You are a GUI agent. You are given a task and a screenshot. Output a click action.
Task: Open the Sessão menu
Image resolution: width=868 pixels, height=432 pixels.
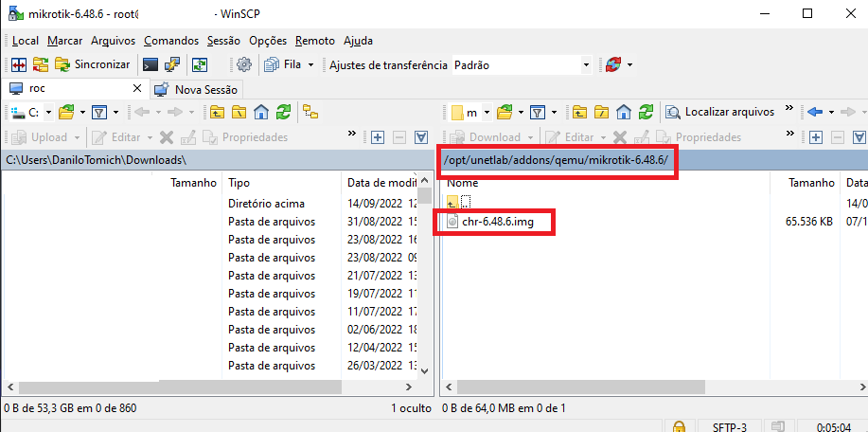pos(223,41)
